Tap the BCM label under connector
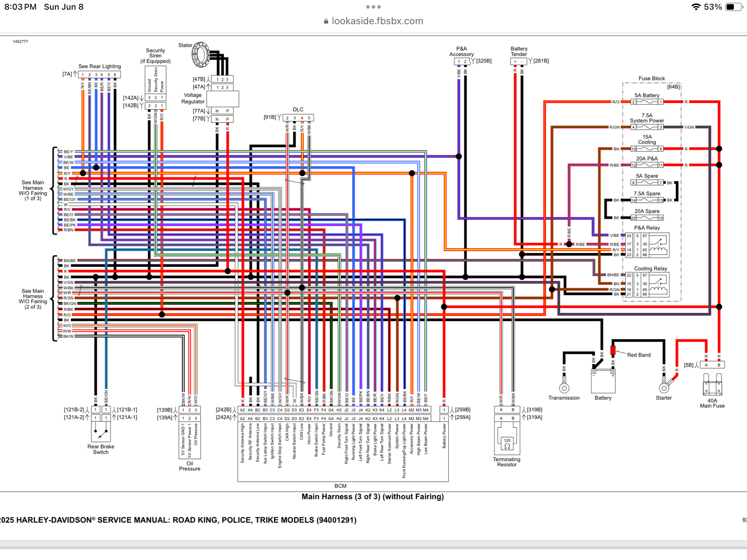This screenshot has width=747, height=560. (340, 486)
